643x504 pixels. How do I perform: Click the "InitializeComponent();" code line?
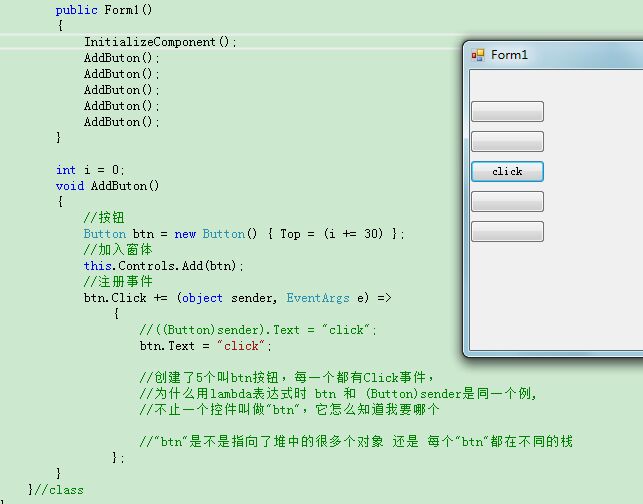(160, 42)
